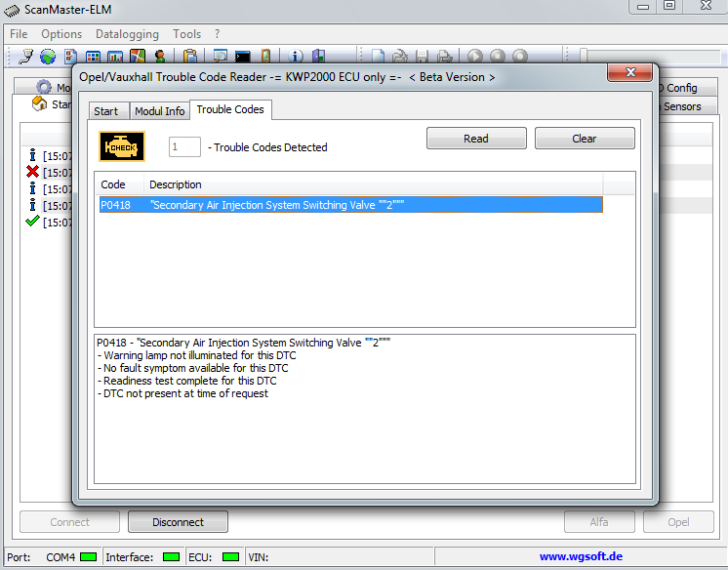Click the green checkmark log entry
The width and height of the screenshot is (728, 570).
[x=49, y=223]
